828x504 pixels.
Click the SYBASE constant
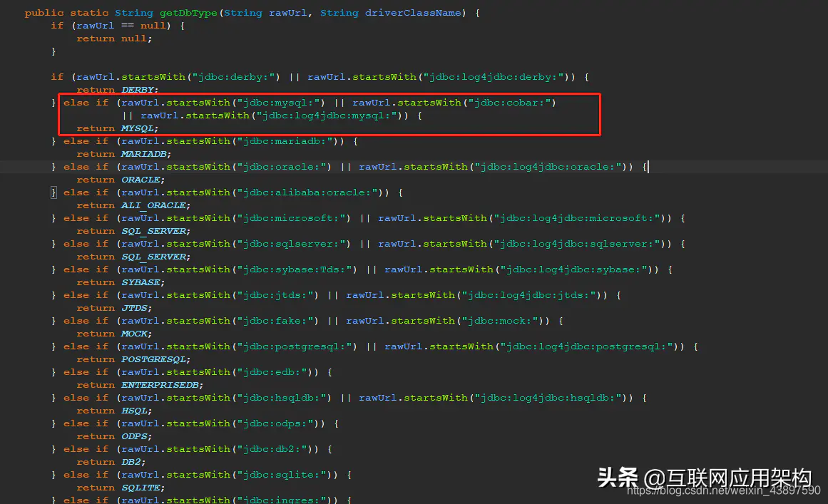coord(141,282)
